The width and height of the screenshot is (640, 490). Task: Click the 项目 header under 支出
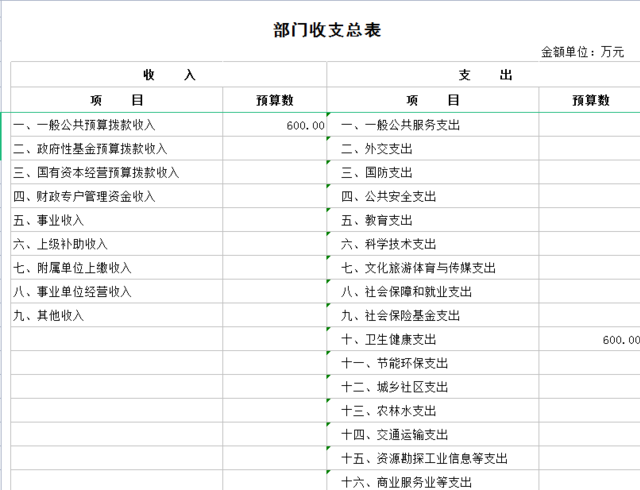pyautogui.click(x=432, y=100)
